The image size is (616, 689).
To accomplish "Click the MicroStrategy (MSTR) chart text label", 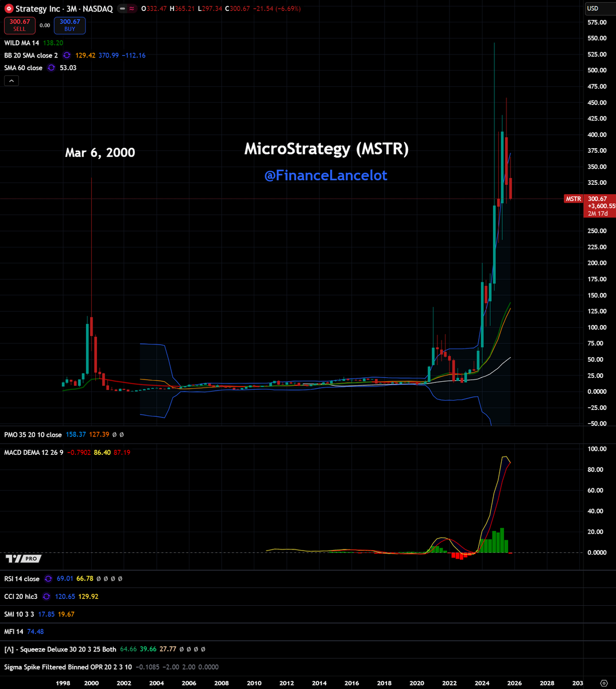I will coord(327,149).
